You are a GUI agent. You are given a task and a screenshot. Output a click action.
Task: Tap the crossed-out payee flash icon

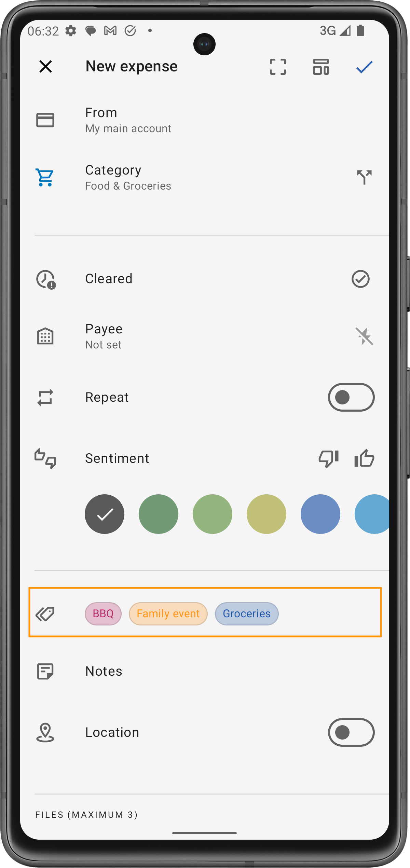(x=364, y=336)
